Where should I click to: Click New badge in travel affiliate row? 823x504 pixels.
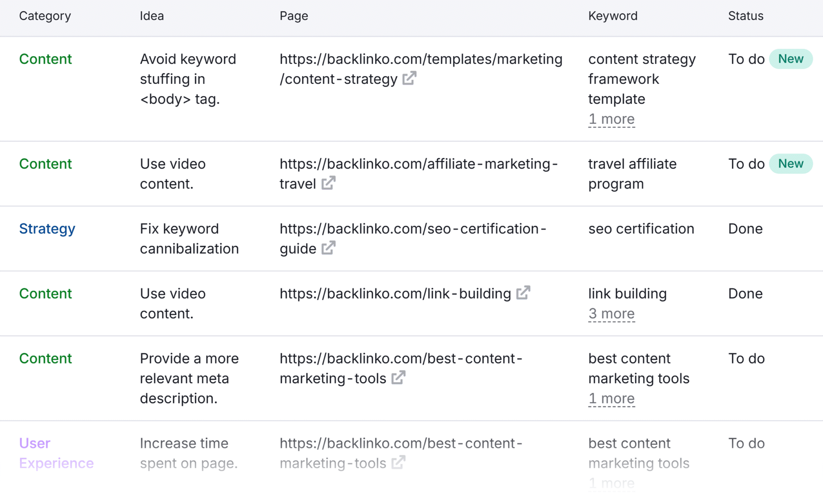pos(791,164)
